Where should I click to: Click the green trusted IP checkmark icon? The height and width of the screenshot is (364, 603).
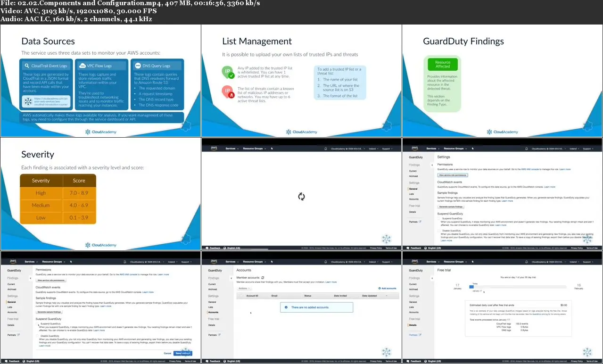[228, 72]
